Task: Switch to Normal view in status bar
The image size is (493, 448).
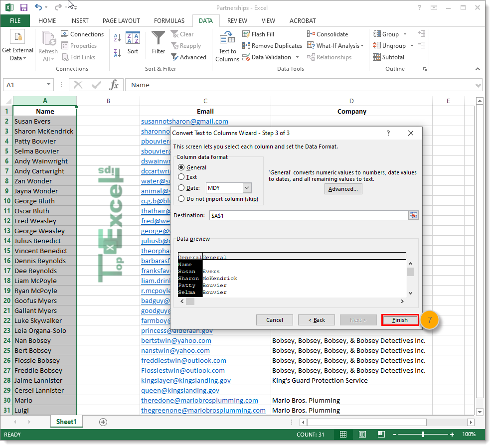Action: tap(343, 435)
